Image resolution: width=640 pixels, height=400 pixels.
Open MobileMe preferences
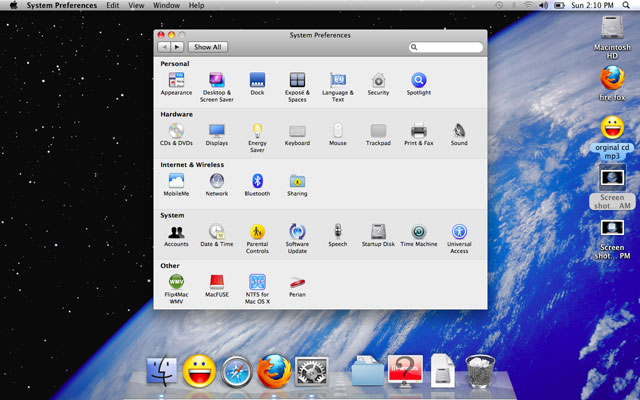(176, 185)
